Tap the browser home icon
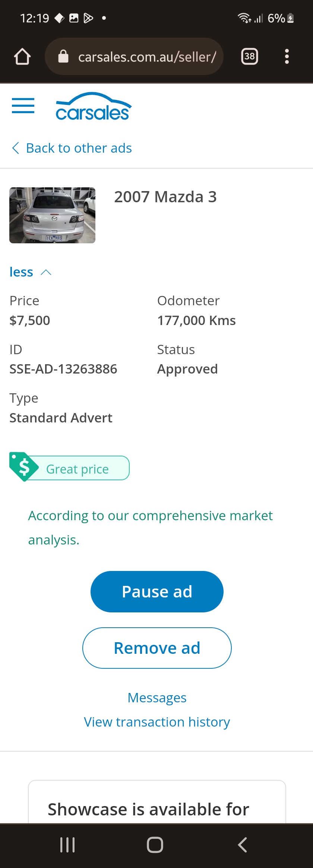 point(22,57)
